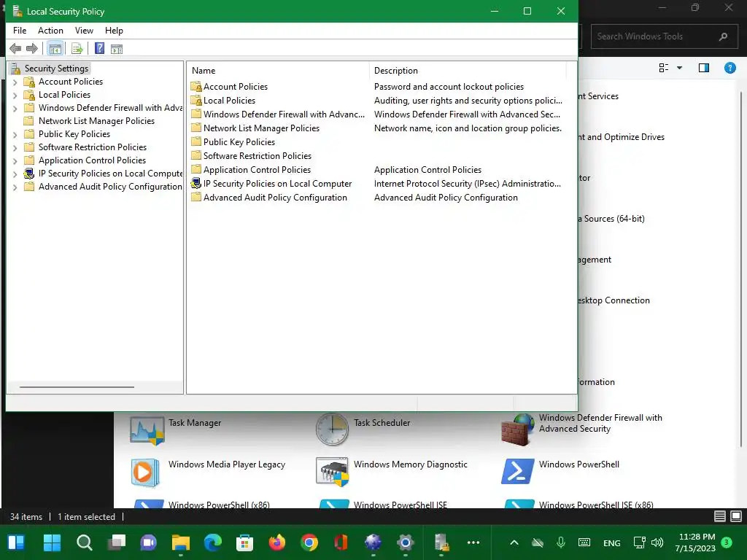Select Public Key Policies tree node

point(74,134)
